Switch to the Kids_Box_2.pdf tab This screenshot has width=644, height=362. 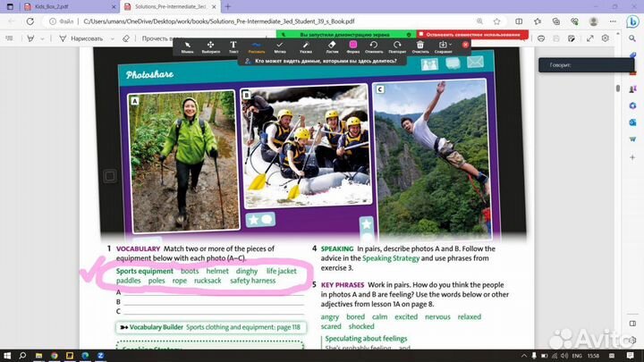(x=68, y=6)
